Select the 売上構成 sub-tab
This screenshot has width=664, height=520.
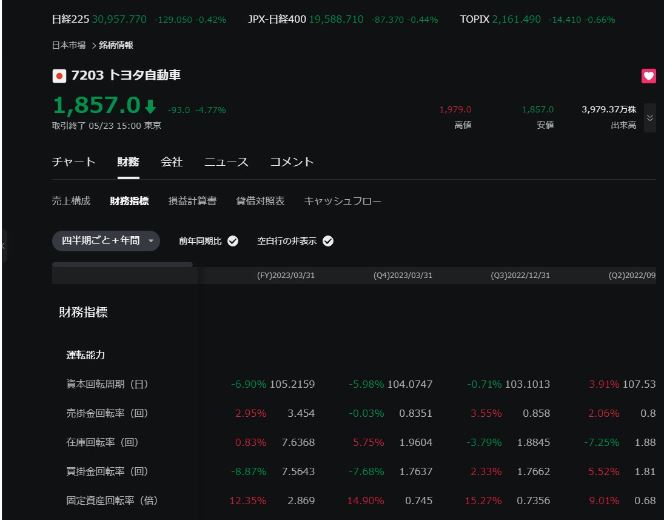click(x=71, y=201)
